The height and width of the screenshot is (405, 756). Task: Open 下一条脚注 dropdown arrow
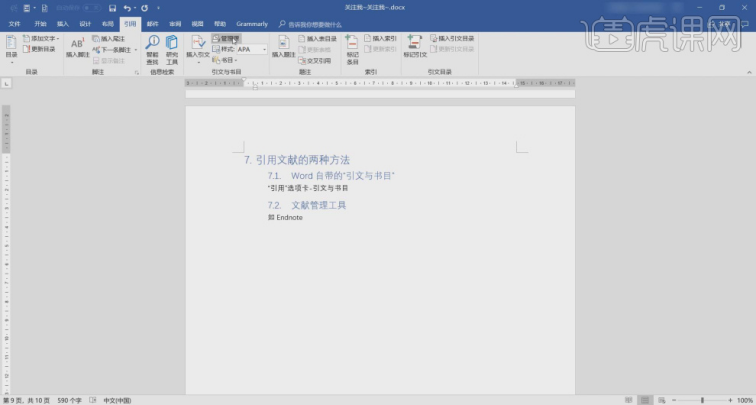point(136,50)
